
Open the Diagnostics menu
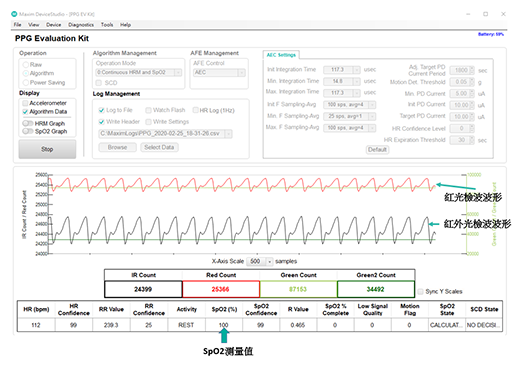81,25
